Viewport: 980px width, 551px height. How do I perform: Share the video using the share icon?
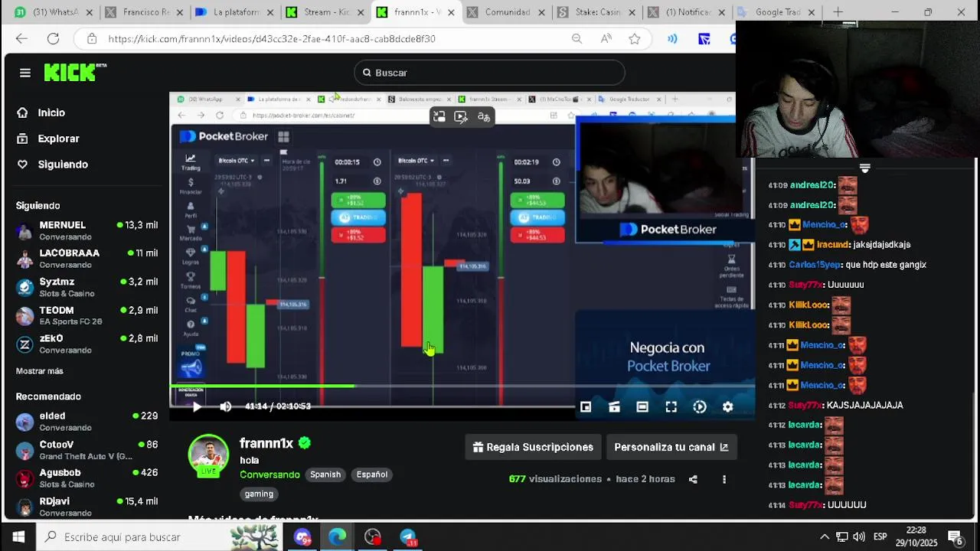pyautogui.click(x=693, y=480)
